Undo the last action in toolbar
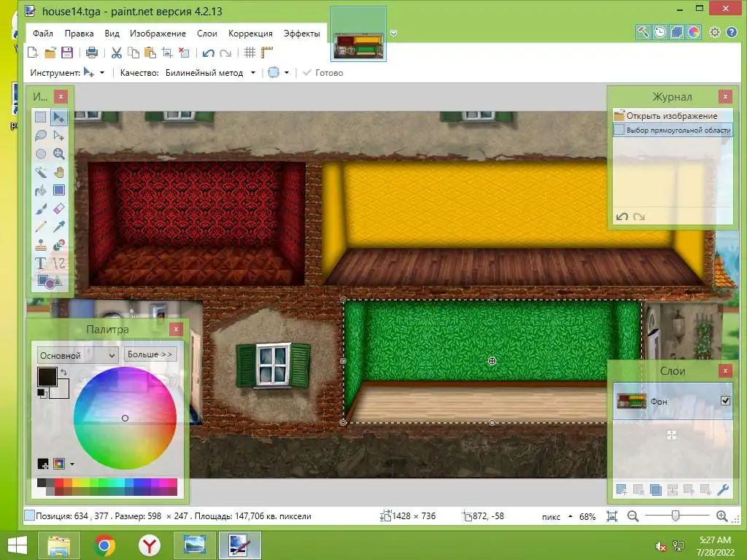The width and height of the screenshot is (747, 560). pos(208,52)
